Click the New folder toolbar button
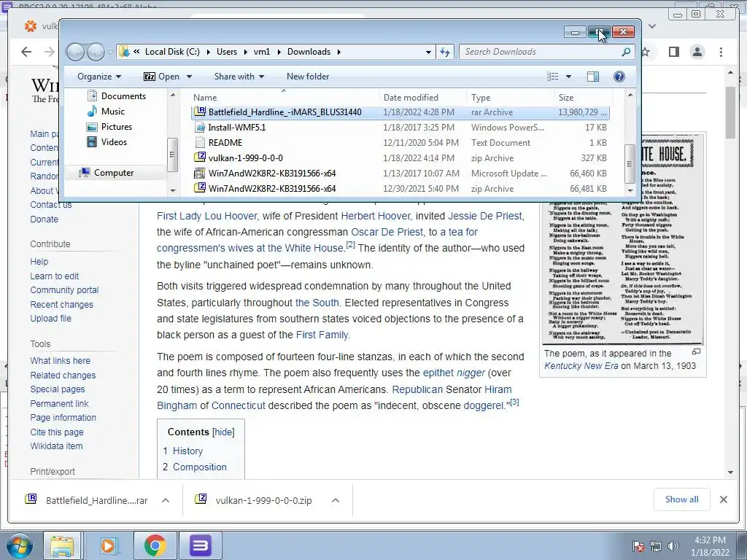The image size is (747, 560). point(308,77)
